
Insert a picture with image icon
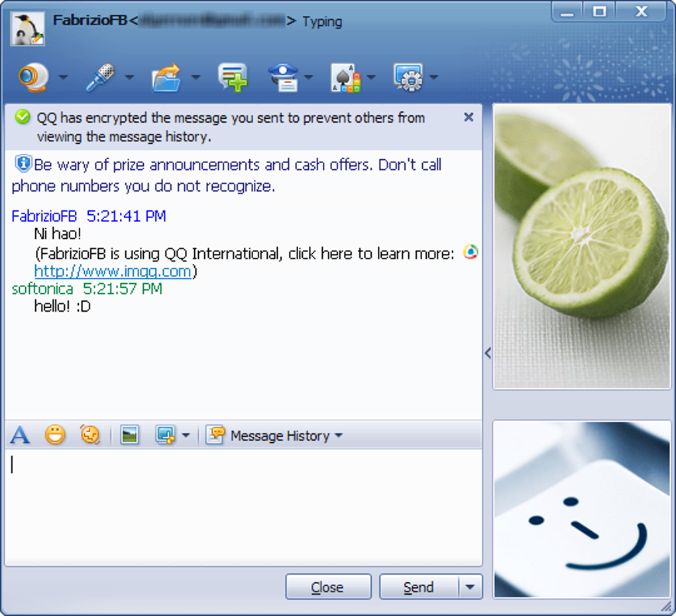tap(130, 435)
